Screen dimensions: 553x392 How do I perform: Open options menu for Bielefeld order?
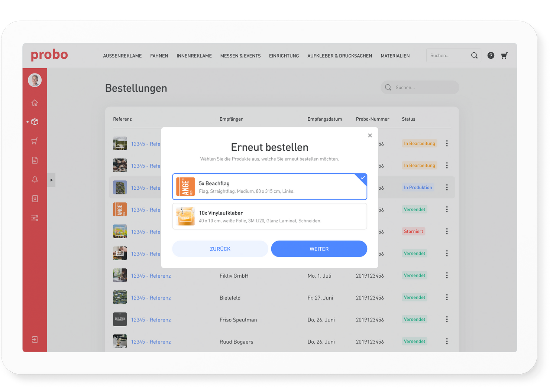pos(447,297)
